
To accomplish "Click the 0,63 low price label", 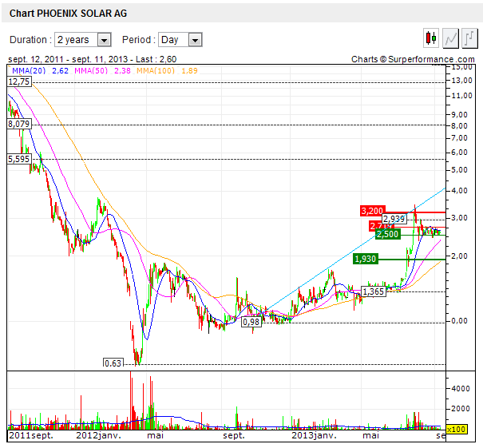I will click(x=113, y=363).
